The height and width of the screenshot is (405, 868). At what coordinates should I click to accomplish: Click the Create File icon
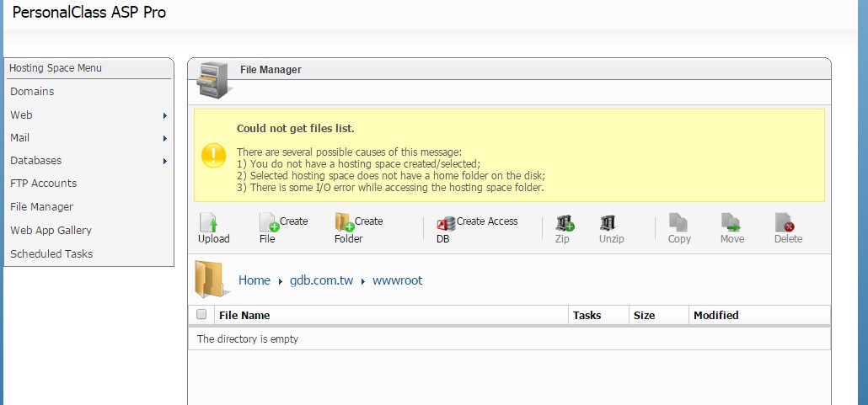point(269,221)
